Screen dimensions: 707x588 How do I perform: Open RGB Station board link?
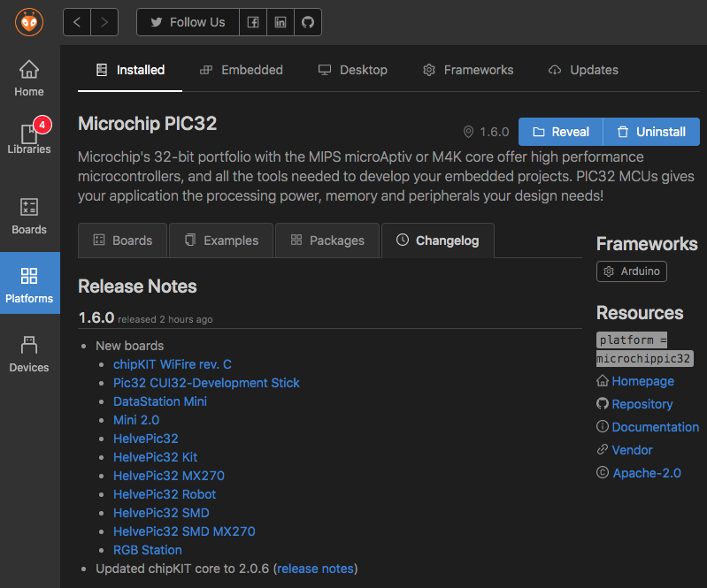coord(148,550)
